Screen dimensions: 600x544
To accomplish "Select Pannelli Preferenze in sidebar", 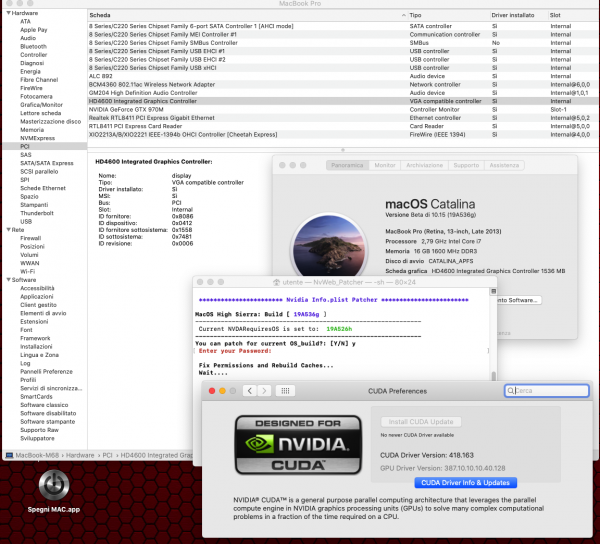I will coord(46,371).
